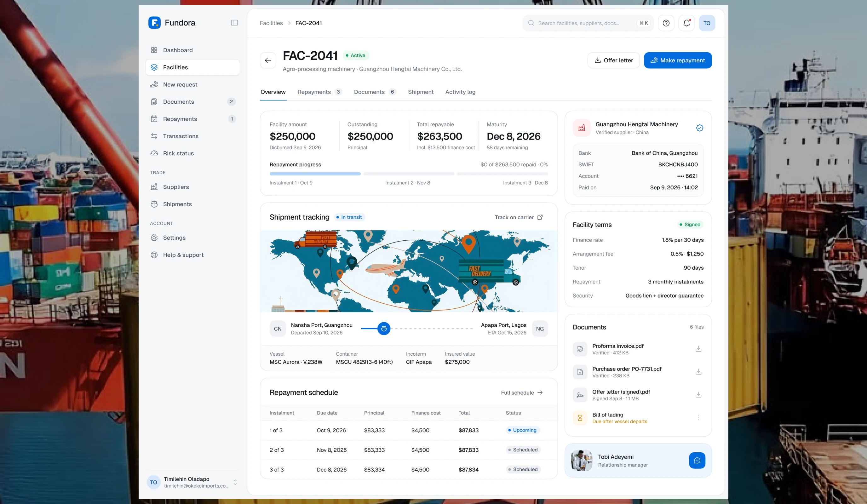Focus the search facilities input field
Image resolution: width=867 pixels, height=504 pixels.
[x=588, y=23]
